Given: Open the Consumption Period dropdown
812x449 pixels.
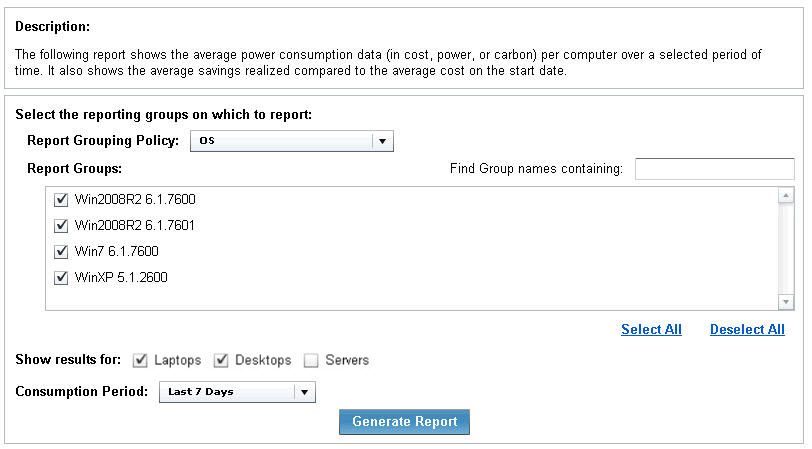Looking at the screenshot, I should pyautogui.click(x=227, y=392).
